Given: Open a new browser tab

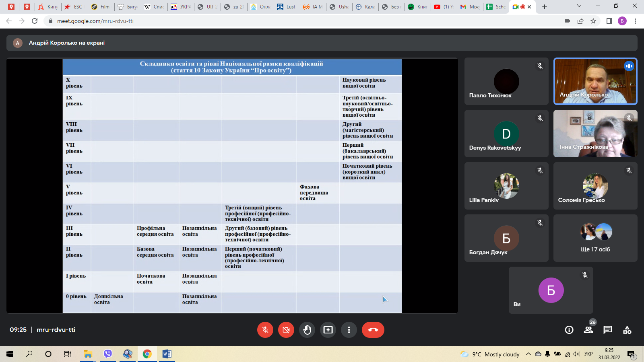Looking at the screenshot, I should [x=545, y=7].
